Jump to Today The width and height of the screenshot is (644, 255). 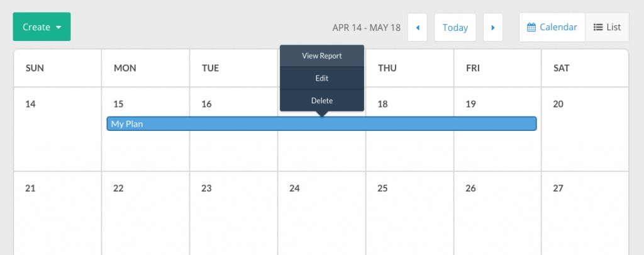pyautogui.click(x=455, y=28)
